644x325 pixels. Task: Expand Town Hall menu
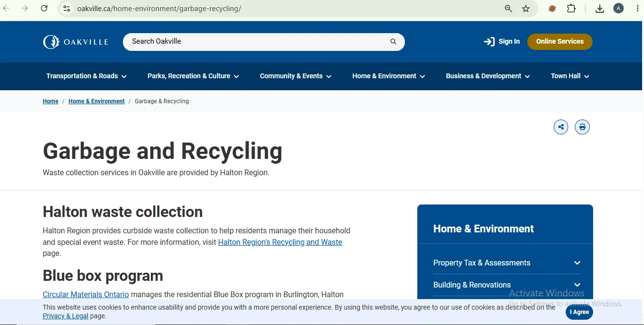tap(570, 76)
